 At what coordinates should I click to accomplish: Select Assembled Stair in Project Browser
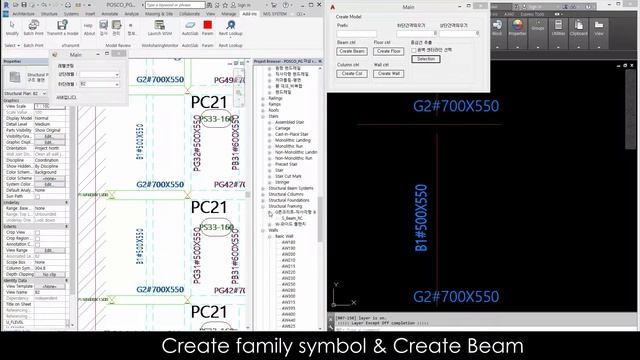[289, 122]
